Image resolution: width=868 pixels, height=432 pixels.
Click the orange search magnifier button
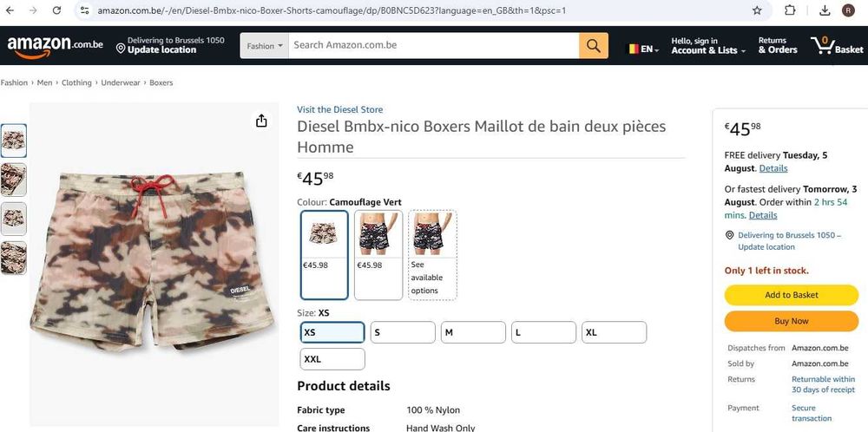click(x=593, y=46)
